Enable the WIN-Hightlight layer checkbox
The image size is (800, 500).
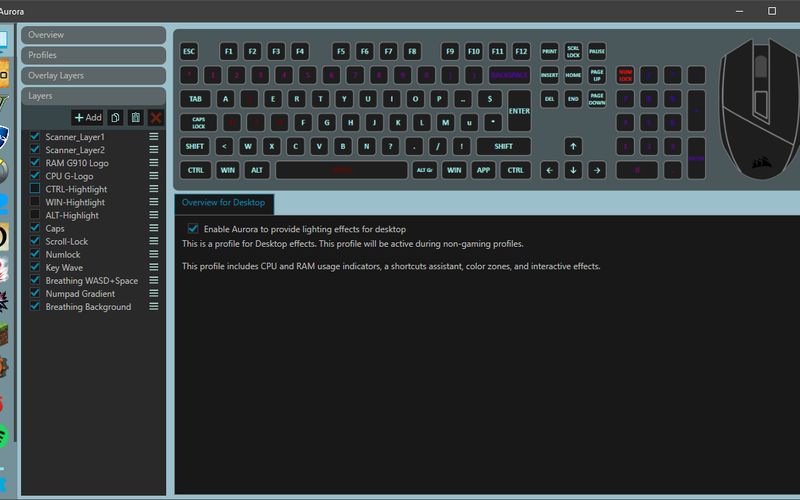(x=35, y=202)
